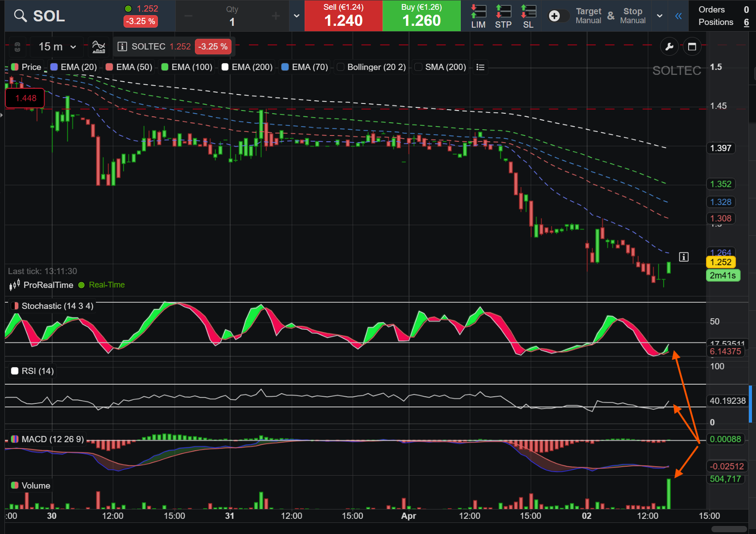Toggle the Price series swatch

[x=15, y=67]
